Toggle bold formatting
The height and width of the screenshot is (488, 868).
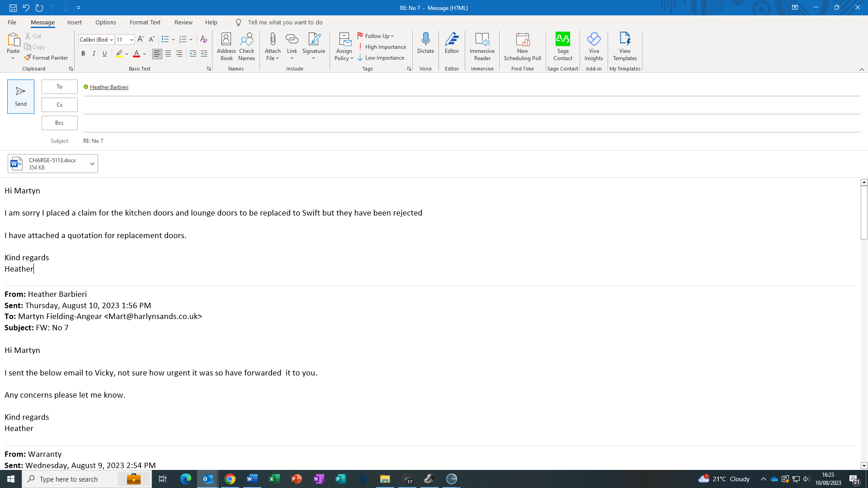click(x=83, y=54)
